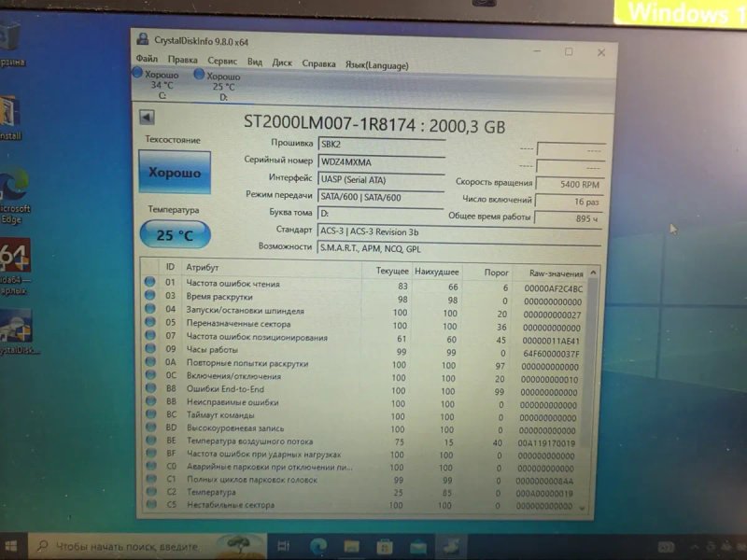Select raw value 64F60000037F

click(x=551, y=354)
